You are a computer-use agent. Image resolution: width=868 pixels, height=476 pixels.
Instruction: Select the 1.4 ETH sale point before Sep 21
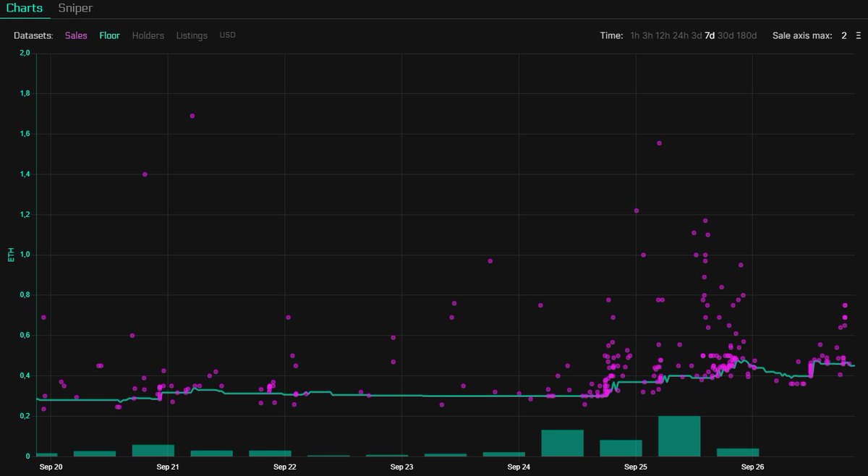145,174
